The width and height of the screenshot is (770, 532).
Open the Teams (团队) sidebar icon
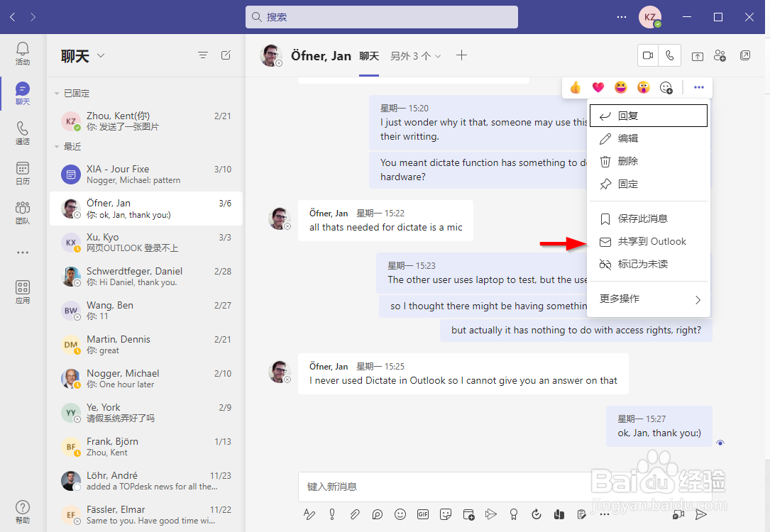pyautogui.click(x=23, y=213)
